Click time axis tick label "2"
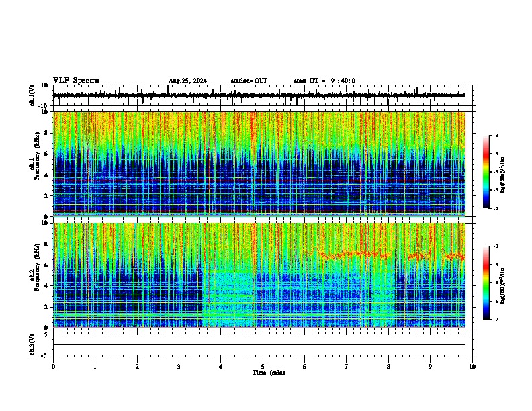This screenshot has height=411, width=532. point(137,367)
